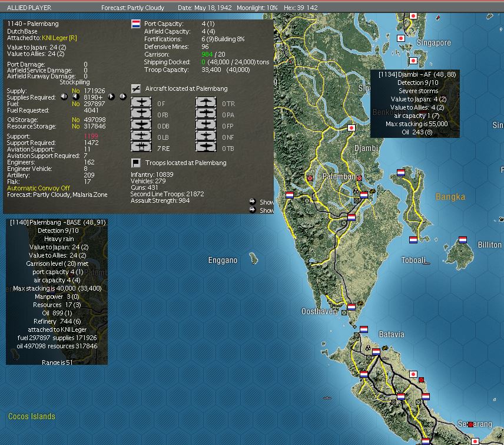Image resolution: width=504 pixels, height=445 pixels.
Task: Click the anchor port icon at Palembang
Action: coord(356,191)
